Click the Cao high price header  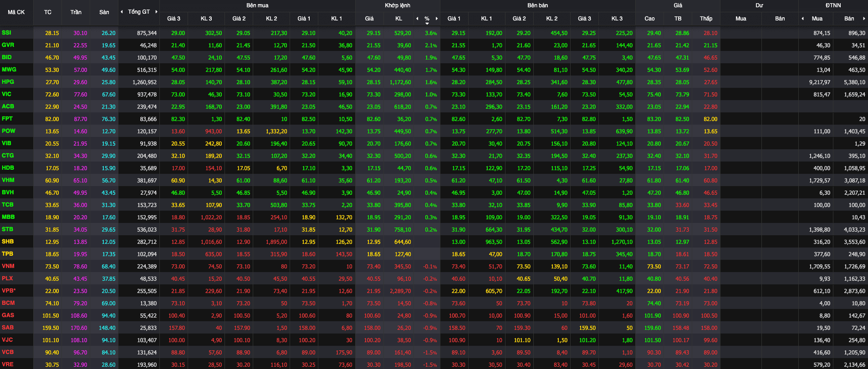pyautogui.click(x=649, y=19)
